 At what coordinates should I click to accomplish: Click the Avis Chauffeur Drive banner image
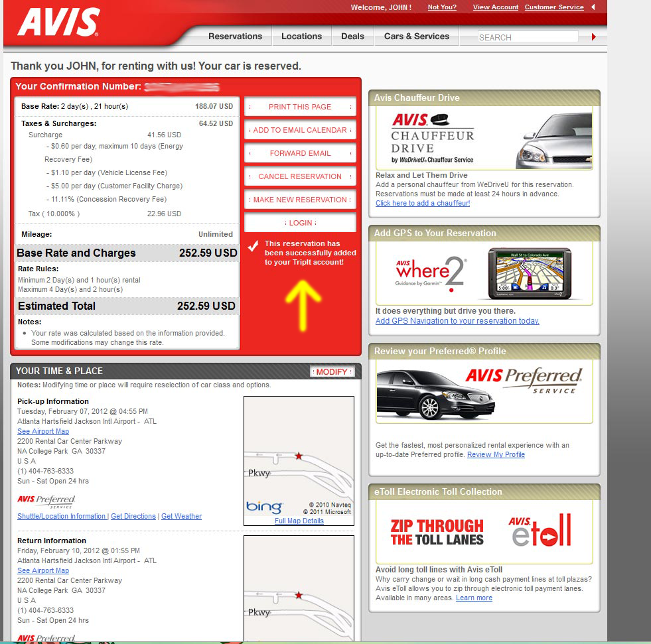tap(484, 139)
